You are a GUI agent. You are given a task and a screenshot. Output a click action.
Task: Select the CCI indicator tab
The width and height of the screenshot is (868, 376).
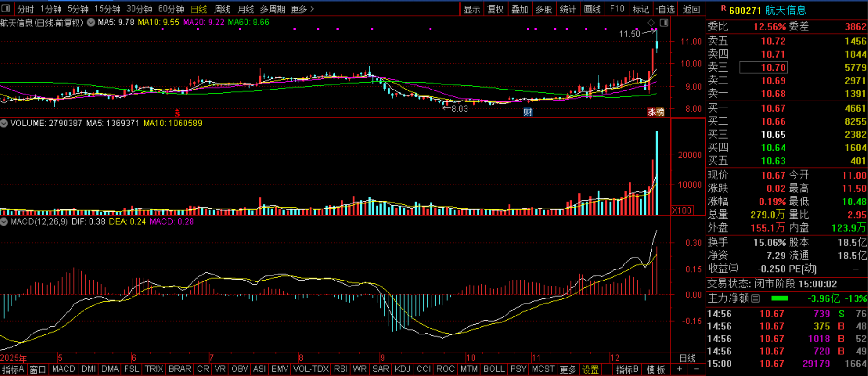424,369
